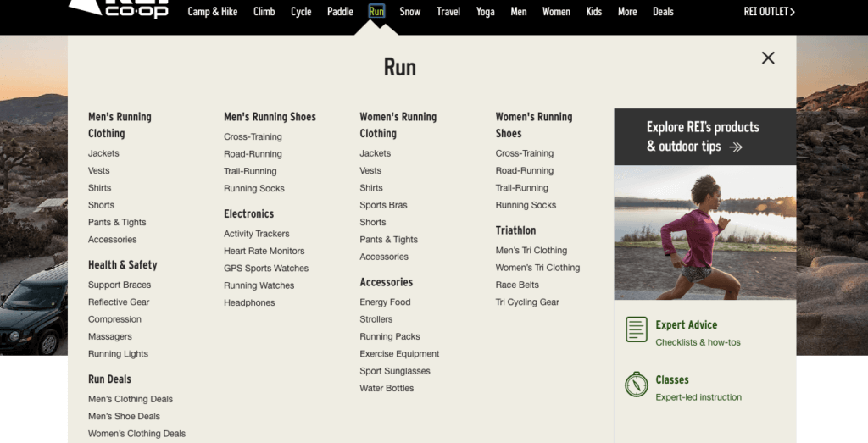
Task: Open Running Socks under Men's Running Shoes
Action: [254, 188]
